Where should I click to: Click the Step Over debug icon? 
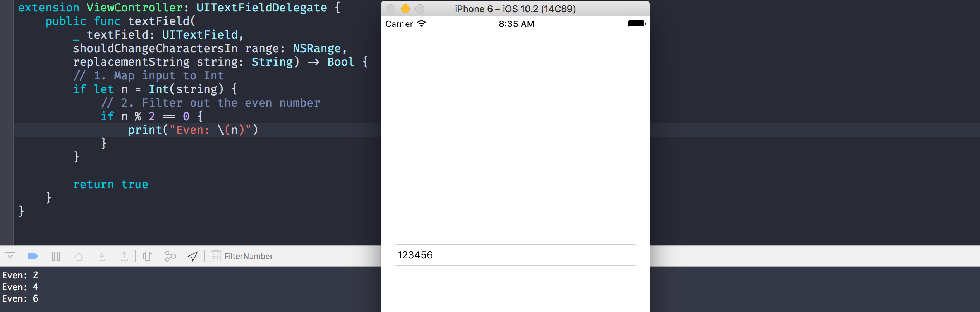(x=79, y=257)
